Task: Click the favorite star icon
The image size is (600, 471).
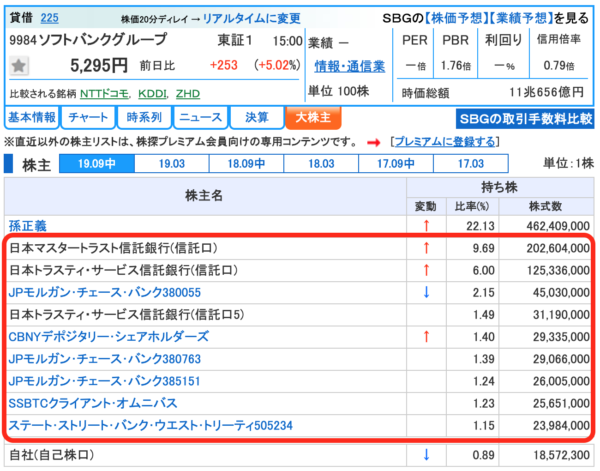Action: pyautogui.click(x=18, y=66)
